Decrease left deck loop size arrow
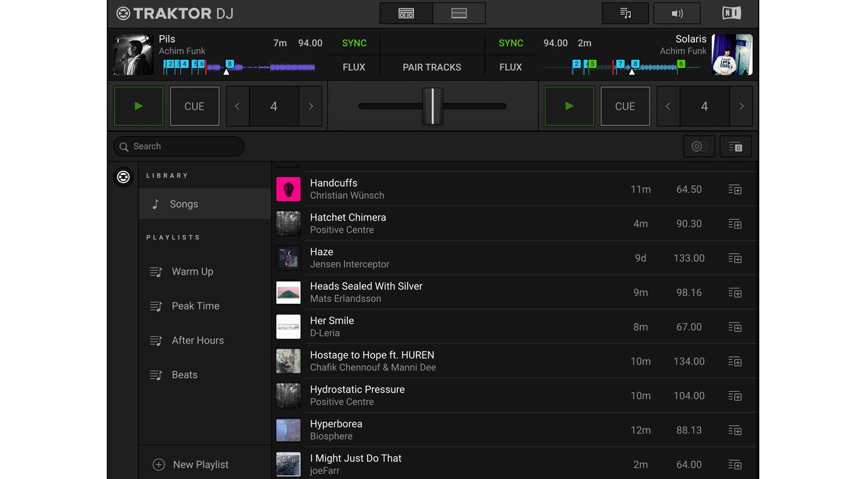Viewport: 868px width, 479px height. (x=237, y=106)
